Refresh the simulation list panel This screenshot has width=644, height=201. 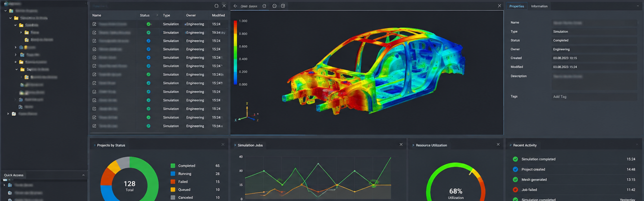216,6
